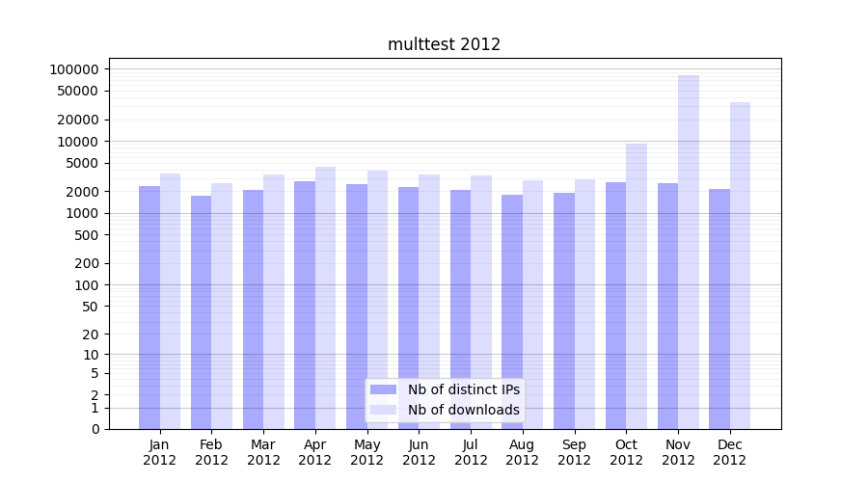Click the Jan 2012 x-axis label
The width and height of the screenshot is (868, 482).
click(159, 452)
